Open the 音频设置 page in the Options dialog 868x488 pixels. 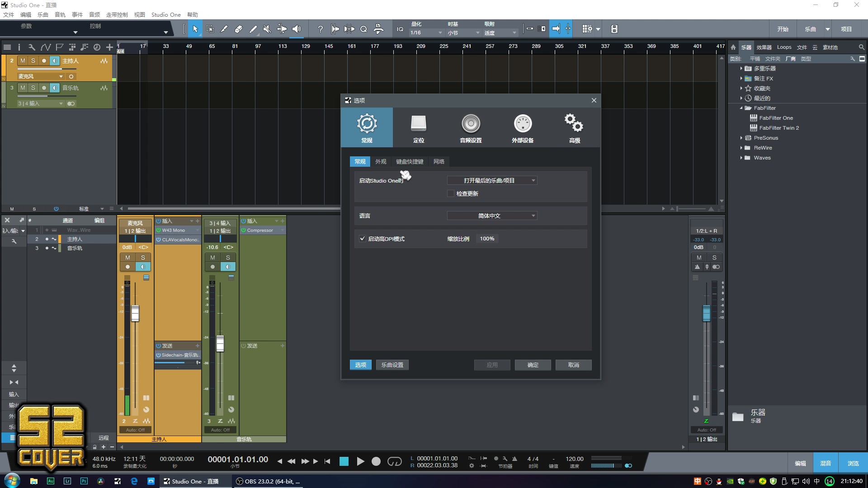(470, 127)
